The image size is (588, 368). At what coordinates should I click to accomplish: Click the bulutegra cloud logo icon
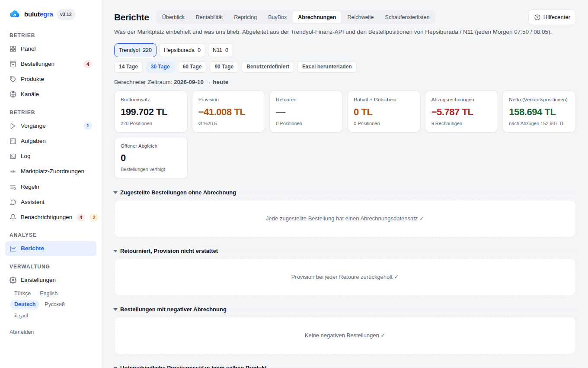click(15, 14)
